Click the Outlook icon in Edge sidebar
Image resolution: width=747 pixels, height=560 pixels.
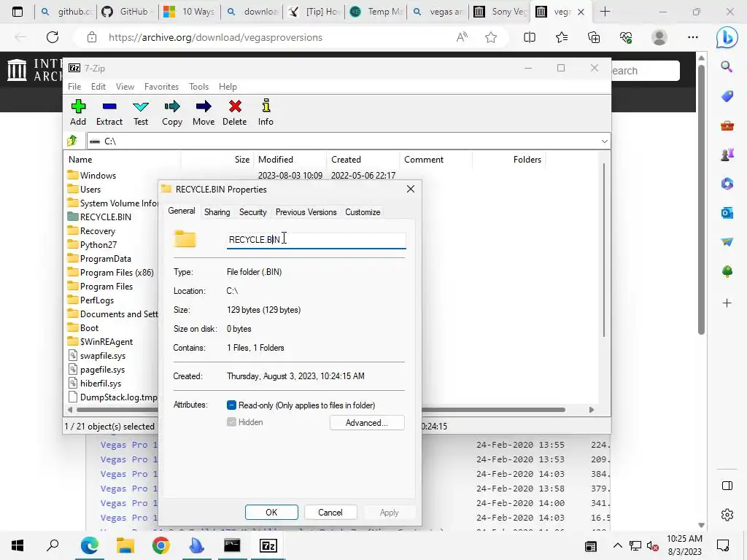727,213
